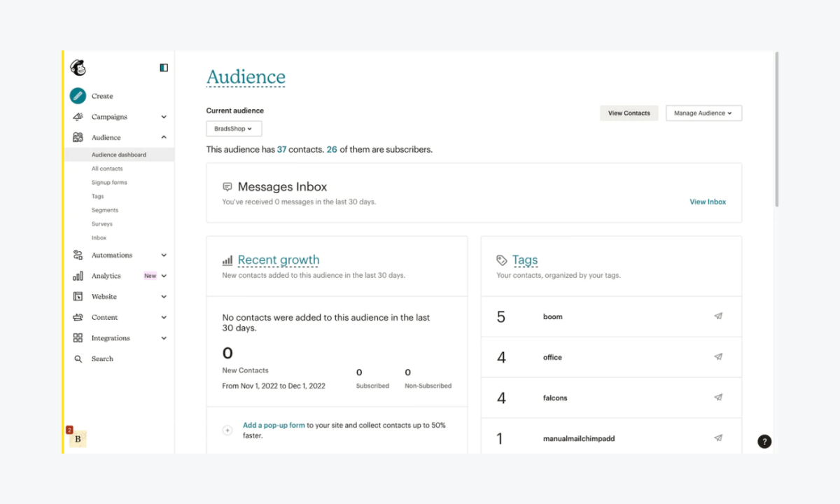Click the Audience page title

tap(246, 77)
